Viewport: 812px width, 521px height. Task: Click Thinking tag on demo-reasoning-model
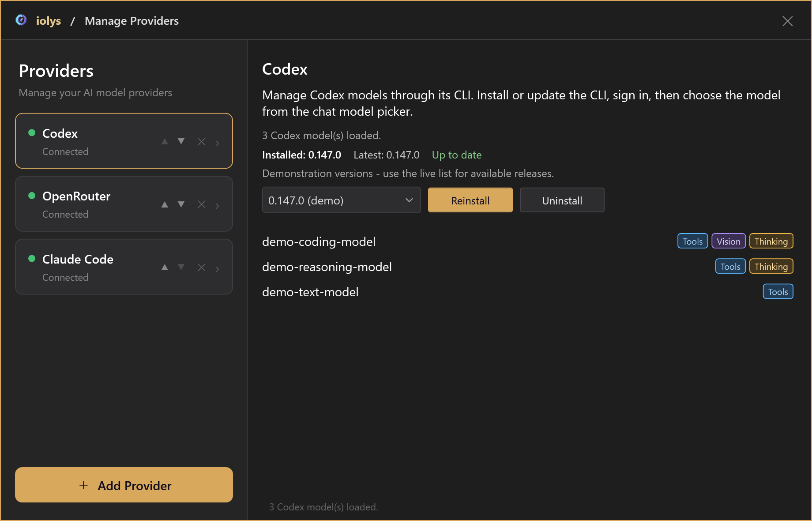pos(771,266)
